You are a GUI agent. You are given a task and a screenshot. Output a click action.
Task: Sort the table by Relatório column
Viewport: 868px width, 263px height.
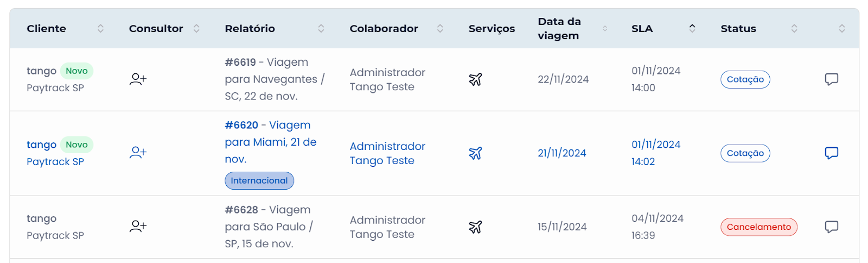point(321,28)
